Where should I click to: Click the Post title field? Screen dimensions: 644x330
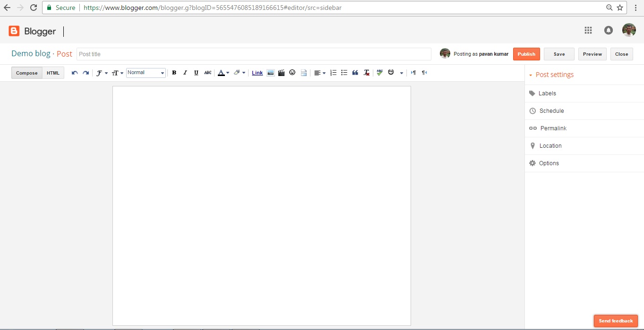254,54
